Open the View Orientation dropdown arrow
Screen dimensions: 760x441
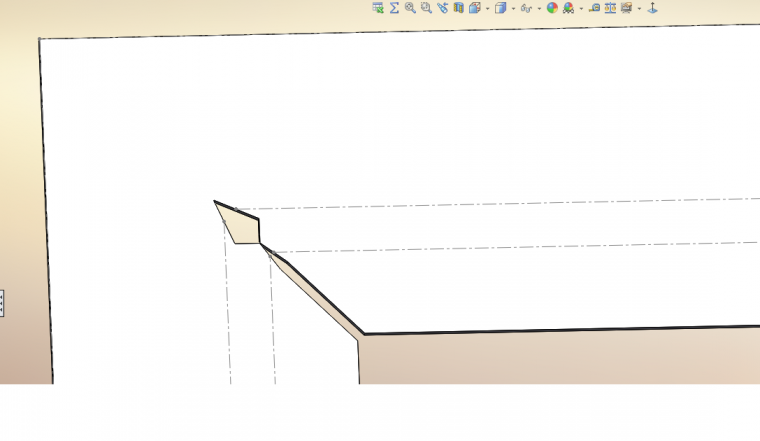[x=487, y=9]
